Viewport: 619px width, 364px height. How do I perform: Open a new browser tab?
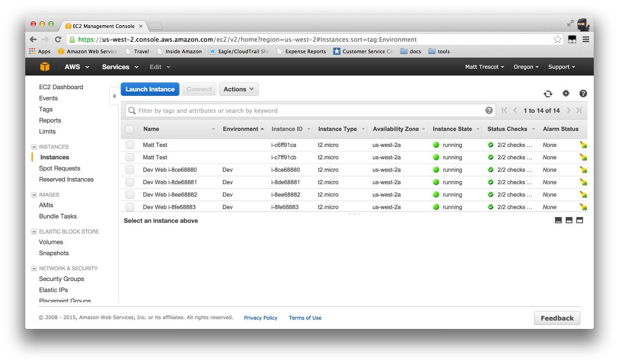(x=155, y=26)
